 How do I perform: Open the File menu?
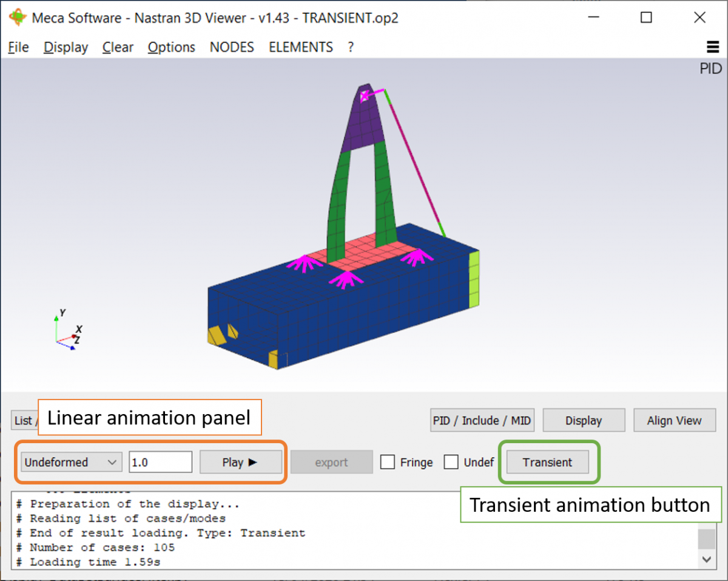pyautogui.click(x=18, y=47)
